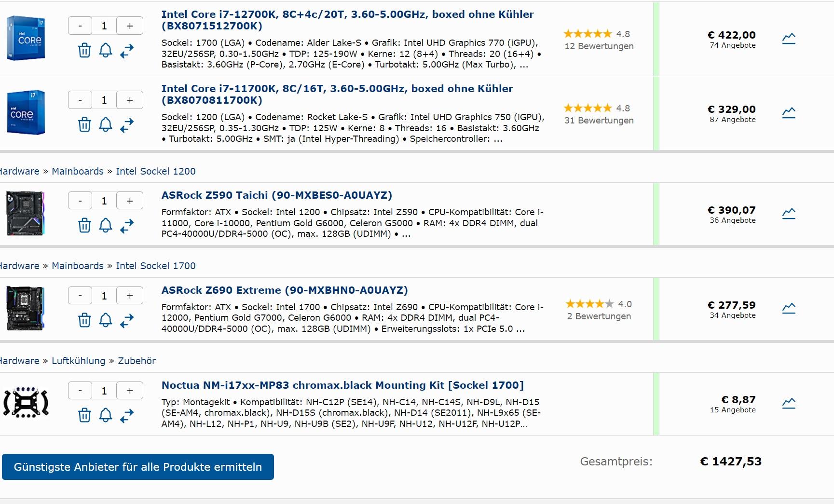Click Günstigste Anbieter für alle Produkte ermitteln
This screenshot has height=504, width=834.
pyautogui.click(x=138, y=467)
